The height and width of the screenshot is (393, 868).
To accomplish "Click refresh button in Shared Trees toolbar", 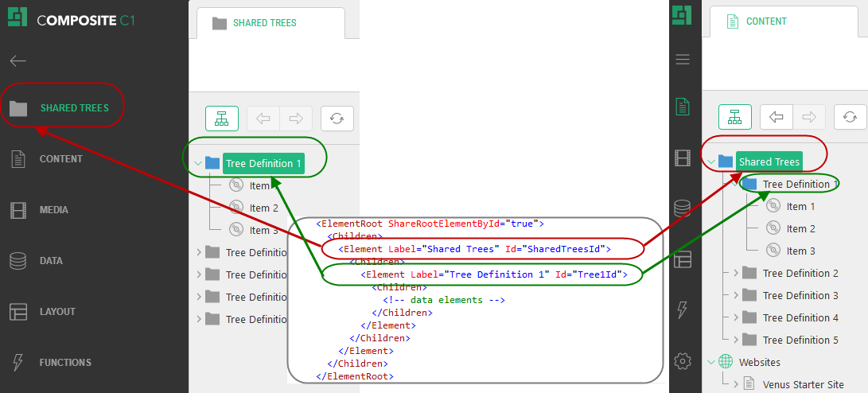I will [x=337, y=119].
